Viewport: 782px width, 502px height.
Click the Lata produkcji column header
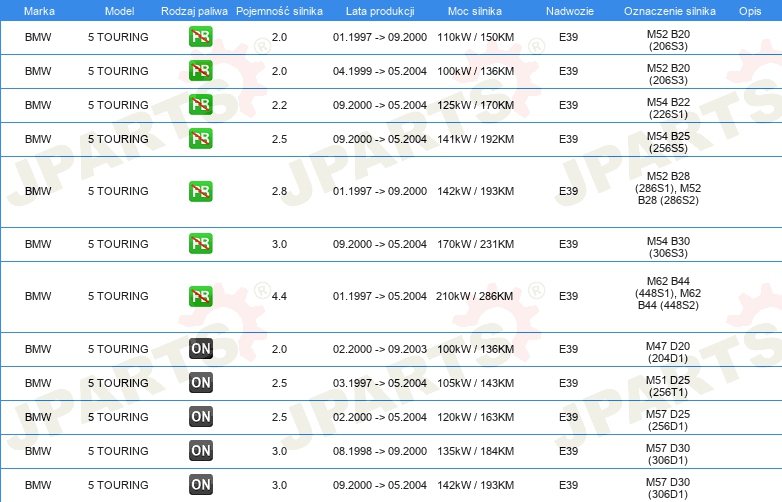coord(380,11)
